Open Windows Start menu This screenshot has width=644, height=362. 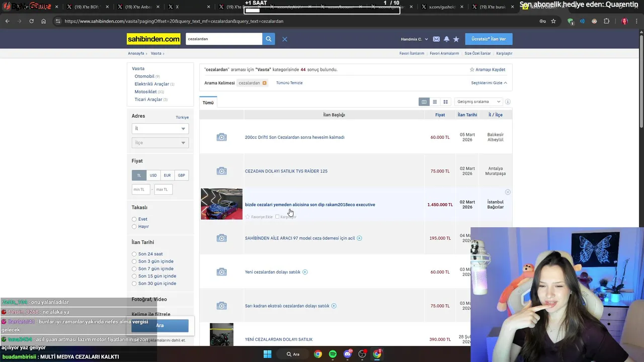point(267,354)
